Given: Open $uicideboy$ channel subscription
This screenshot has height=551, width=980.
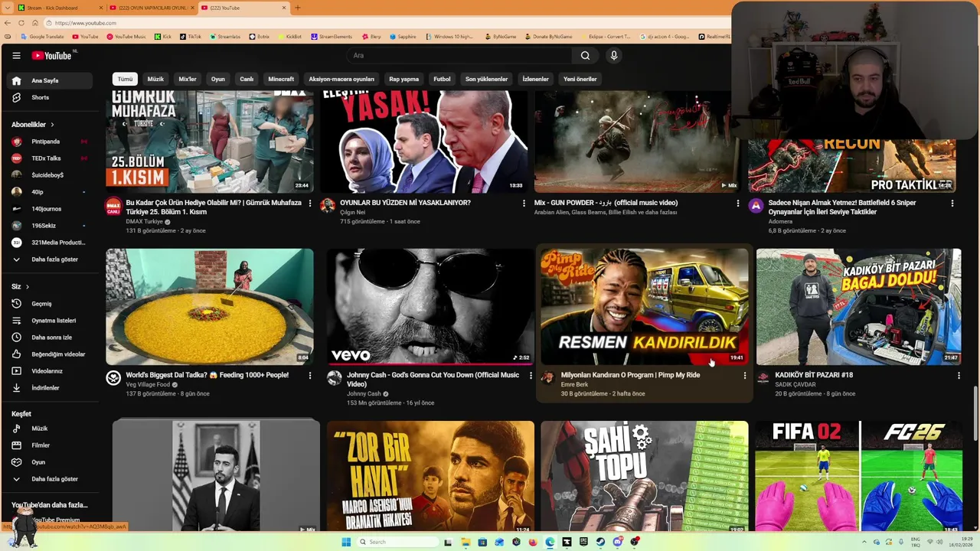Looking at the screenshot, I should tap(49, 175).
